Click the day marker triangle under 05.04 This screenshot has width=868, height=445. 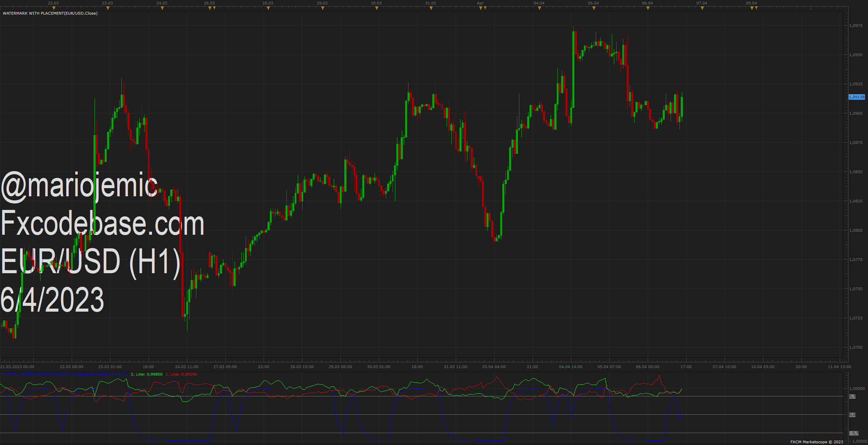click(594, 8)
